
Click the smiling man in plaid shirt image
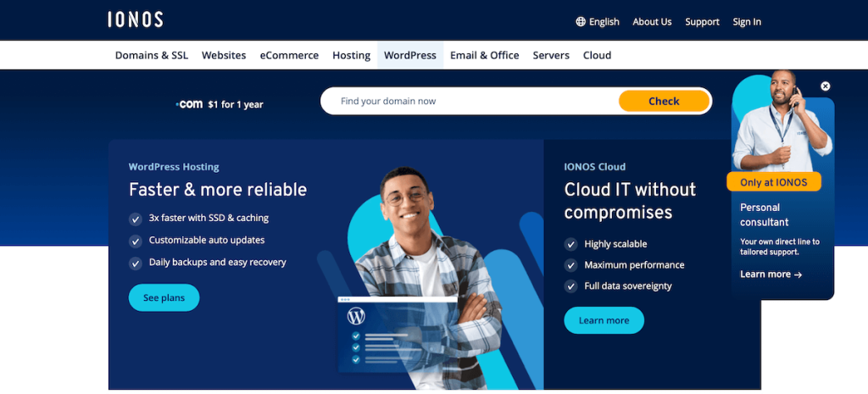pyautogui.click(x=426, y=278)
